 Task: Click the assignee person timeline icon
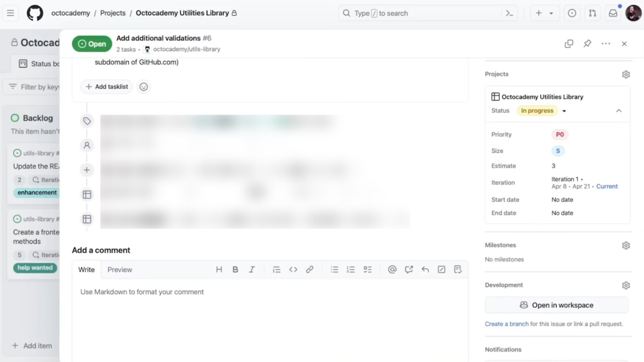(87, 146)
